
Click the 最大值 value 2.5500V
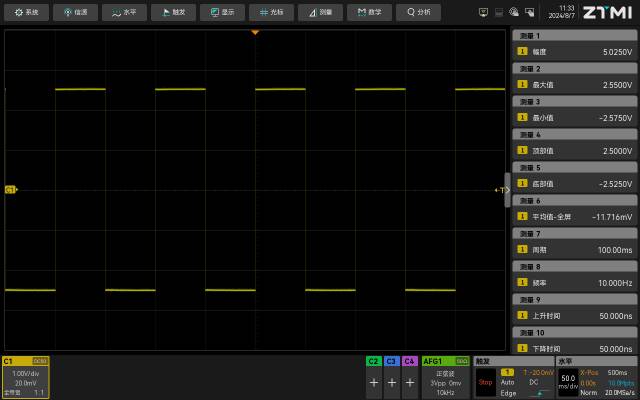[x=617, y=85]
